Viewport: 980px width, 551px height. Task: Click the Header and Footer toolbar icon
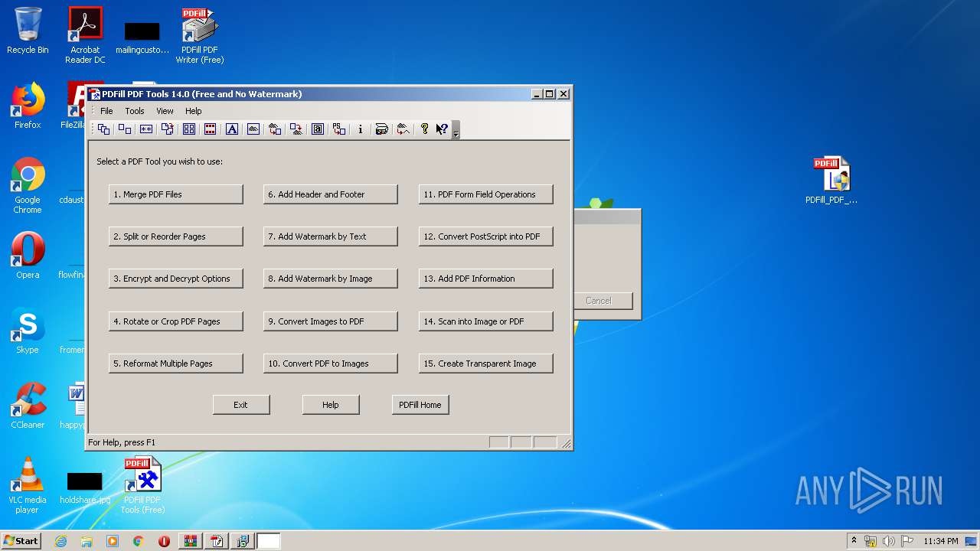click(210, 129)
